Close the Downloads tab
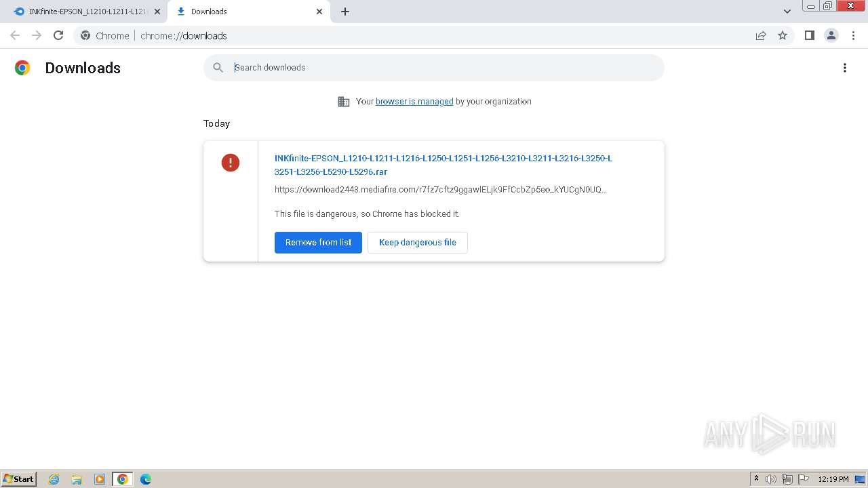This screenshot has width=868, height=488. point(319,12)
